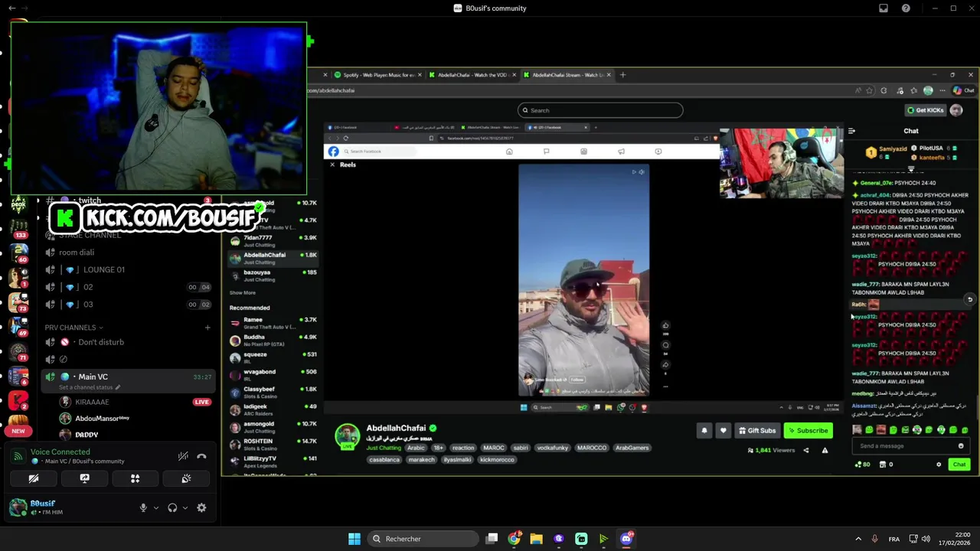The image size is (980, 551).
Task: Join the LOUNGE 01 voice channel
Action: pos(128,269)
